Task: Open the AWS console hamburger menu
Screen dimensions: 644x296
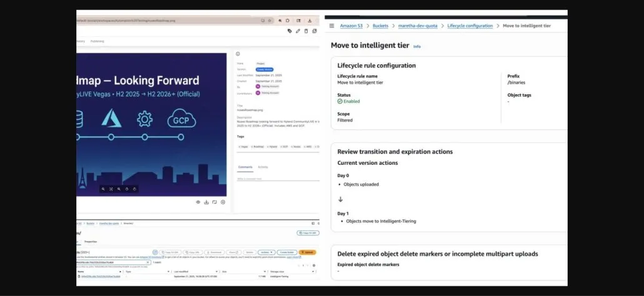Action: pyautogui.click(x=331, y=26)
